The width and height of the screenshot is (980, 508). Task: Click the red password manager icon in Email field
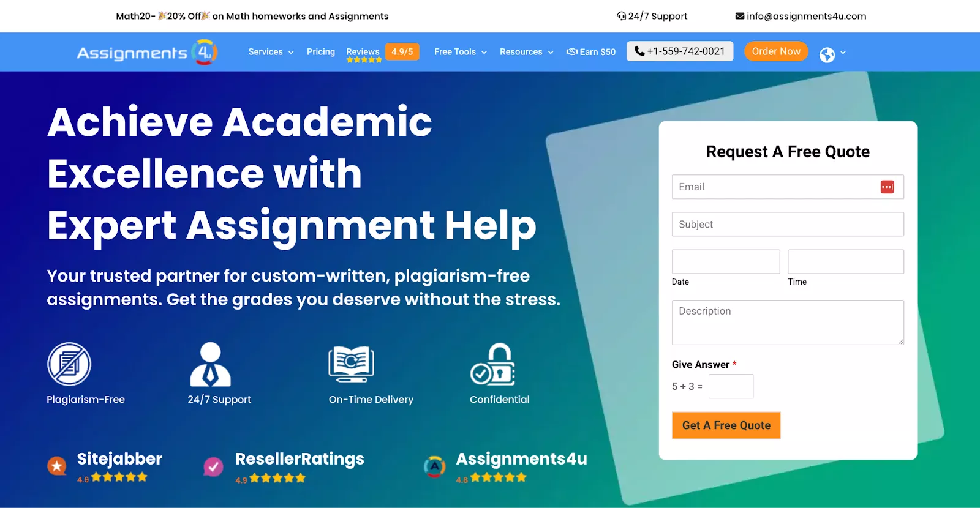point(887,187)
